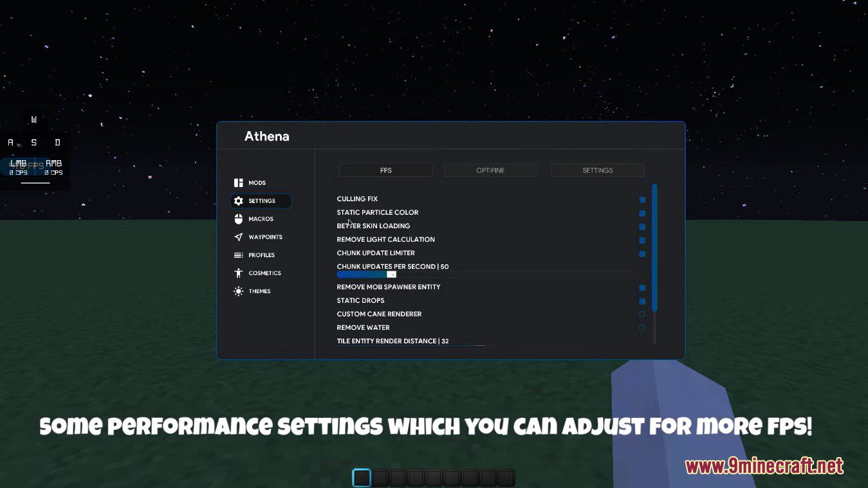Click the Athena title text
868x488 pixels.
[267, 136]
